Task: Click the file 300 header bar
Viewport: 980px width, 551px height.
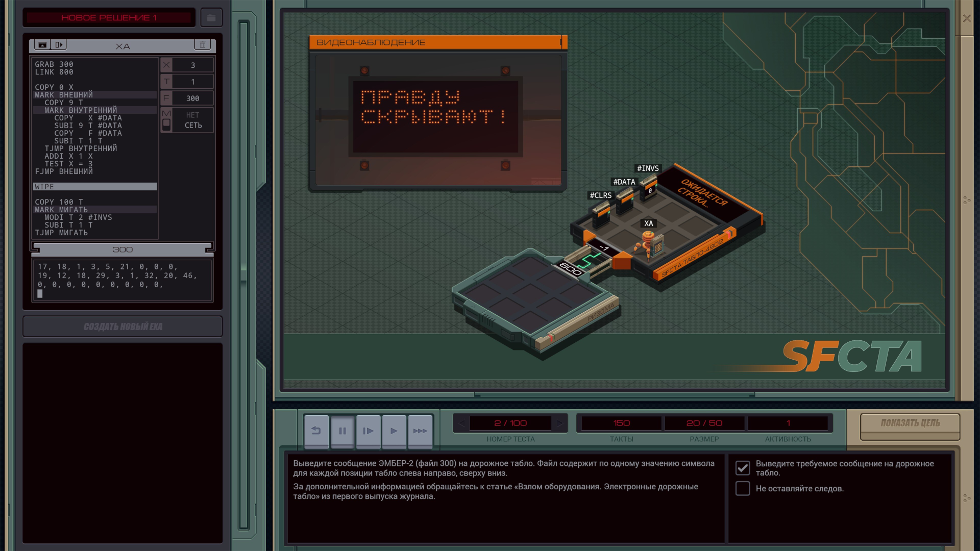Action: coord(122,249)
